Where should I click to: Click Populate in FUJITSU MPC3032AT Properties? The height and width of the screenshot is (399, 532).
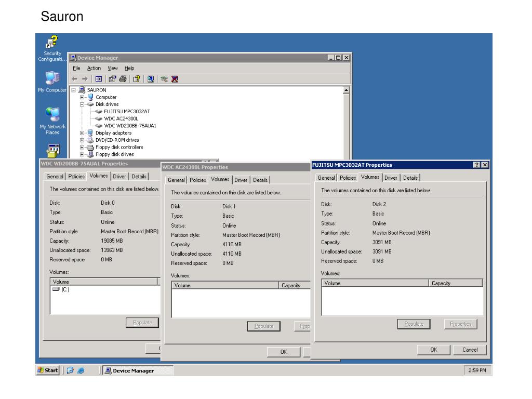414,324
